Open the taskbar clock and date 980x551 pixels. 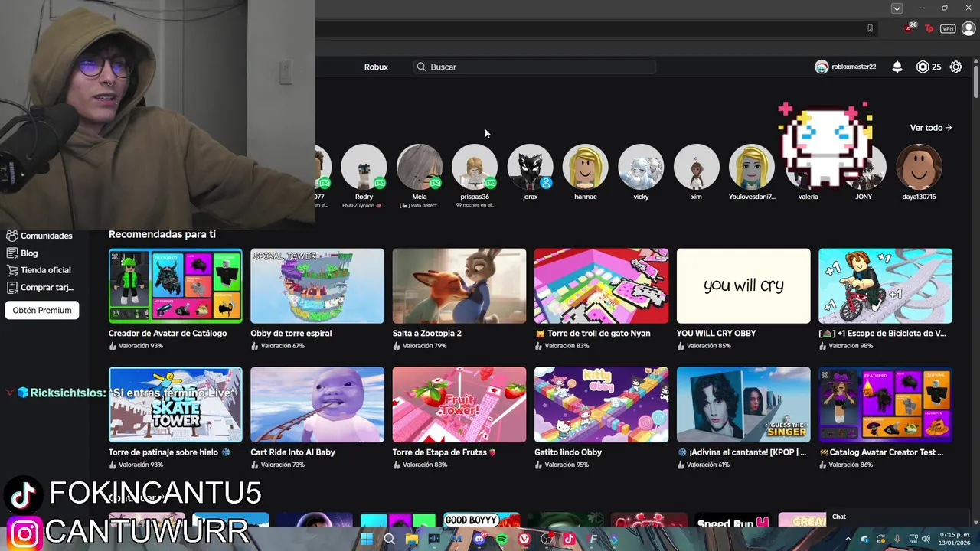point(954,540)
